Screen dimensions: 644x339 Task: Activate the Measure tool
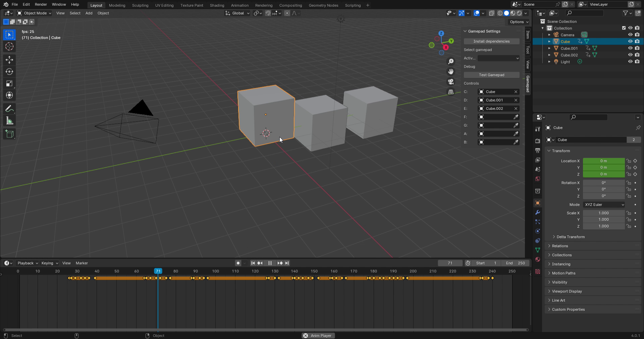click(9, 120)
